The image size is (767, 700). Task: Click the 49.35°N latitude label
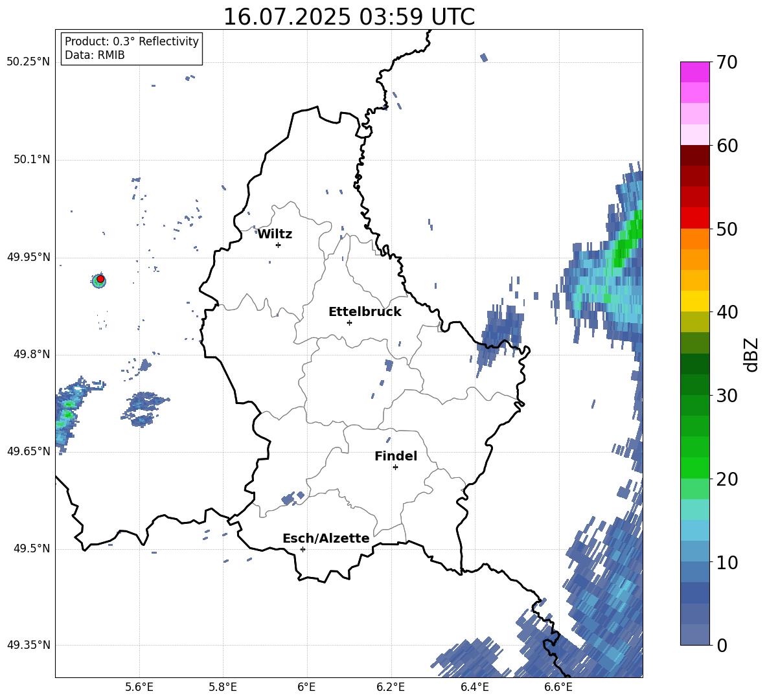coord(29,645)
